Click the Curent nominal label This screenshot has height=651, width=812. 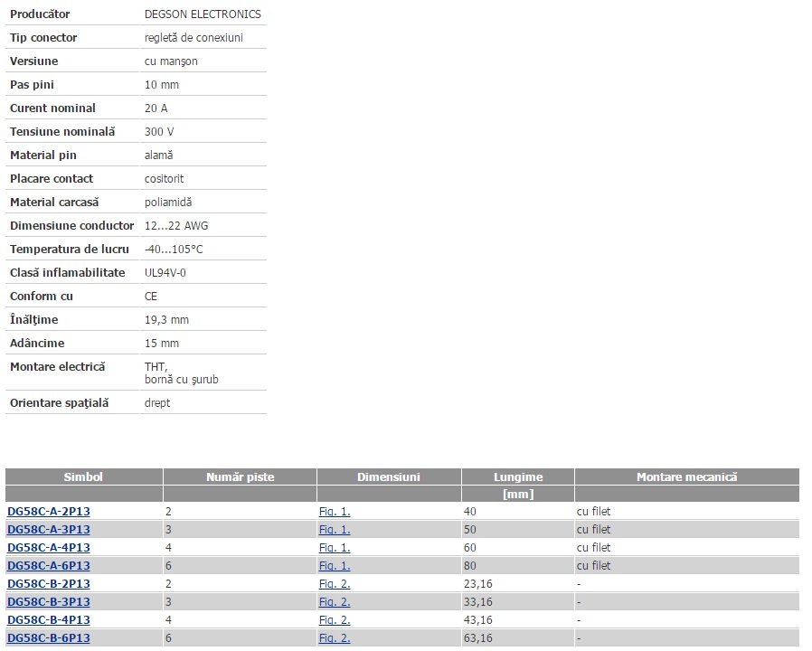[52, 108]
